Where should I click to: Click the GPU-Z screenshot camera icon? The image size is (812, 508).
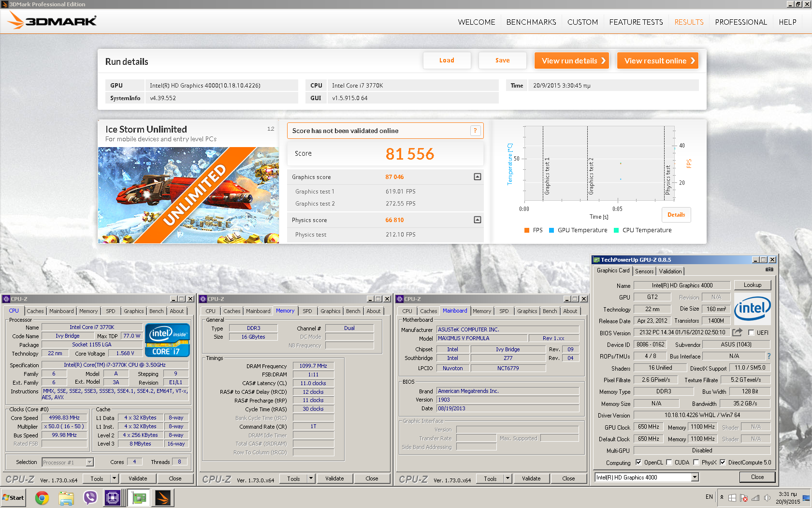[769, 269]
